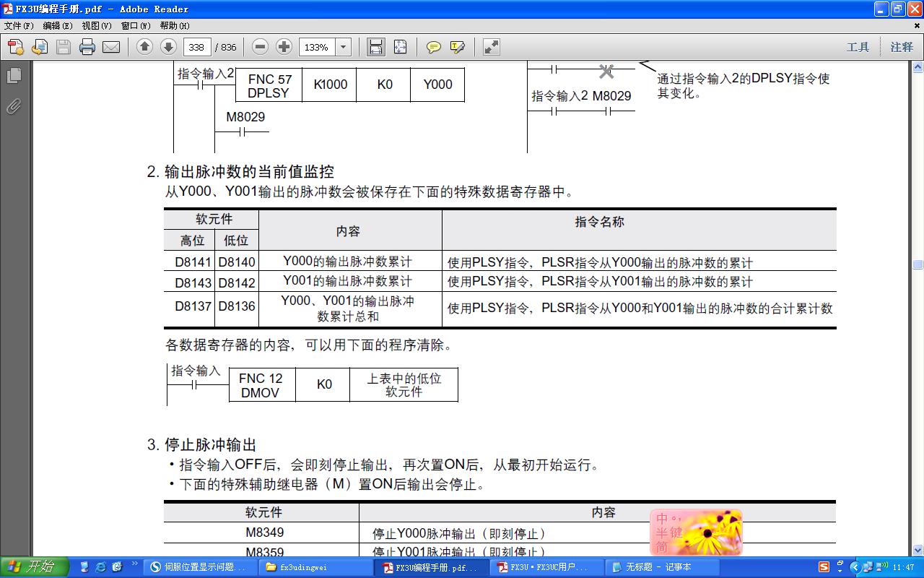Open the page thumbnails side panel
Viewport: 924px width, 578px height.
point(14,76)
